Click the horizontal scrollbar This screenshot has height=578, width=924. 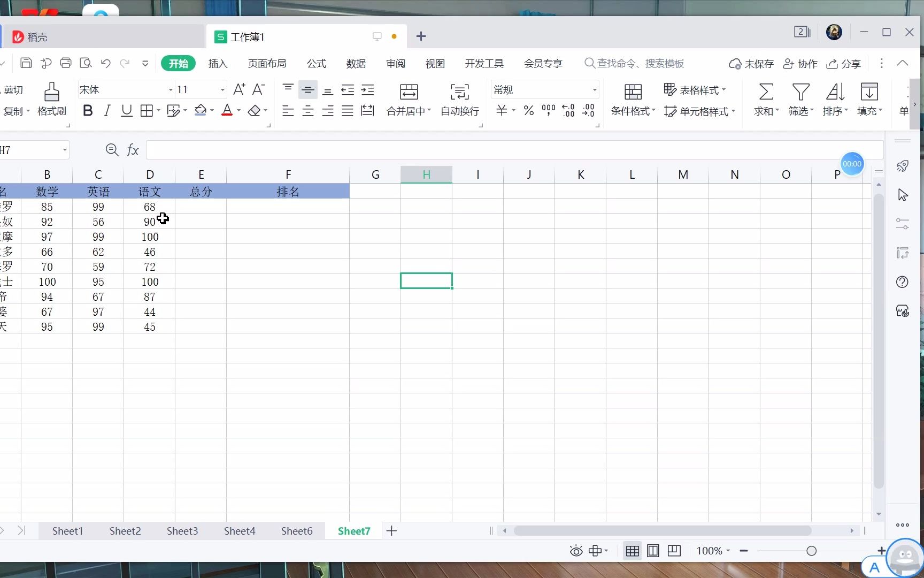[663, 531]
